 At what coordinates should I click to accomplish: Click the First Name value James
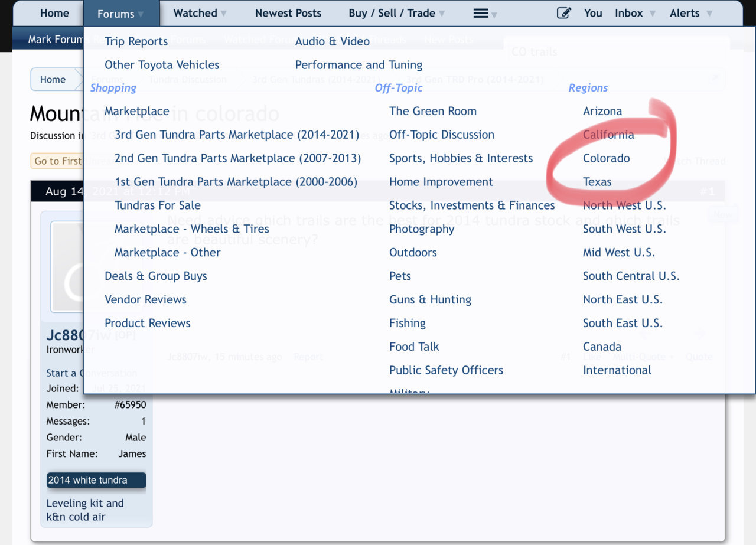132,453
